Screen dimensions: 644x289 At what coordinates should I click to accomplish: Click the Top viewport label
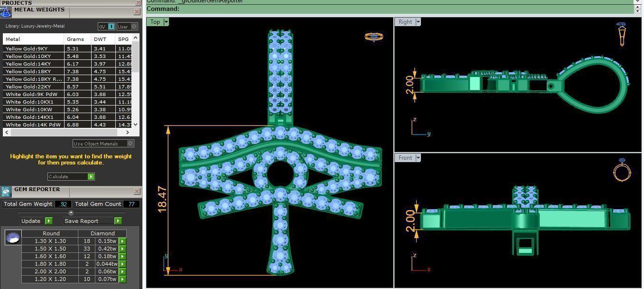(155, 21)
